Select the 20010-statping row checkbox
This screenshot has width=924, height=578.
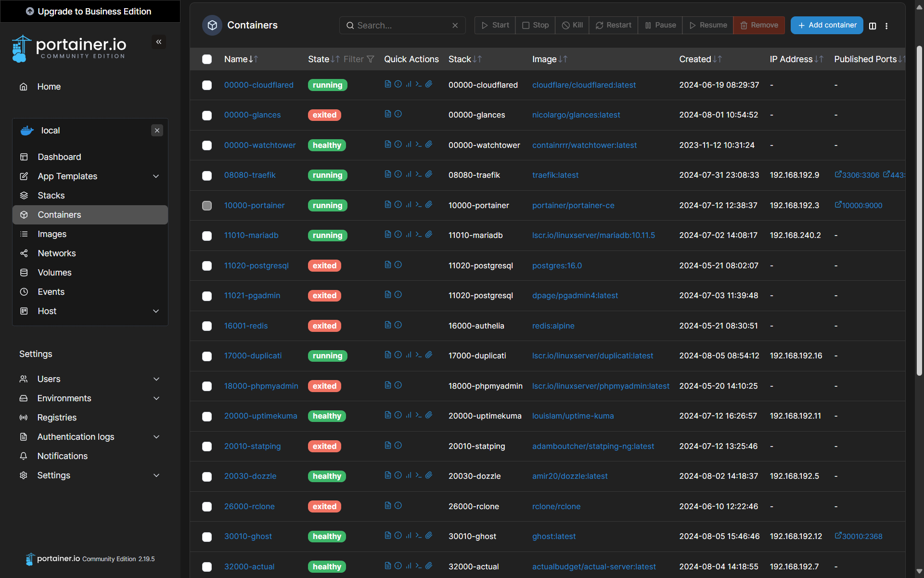[x=207, y=447]
